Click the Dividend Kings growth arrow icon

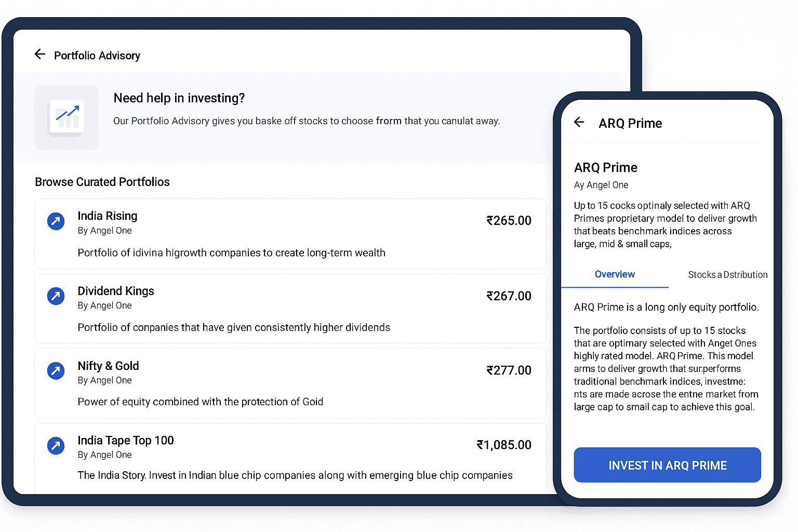(x=55, y=296)
